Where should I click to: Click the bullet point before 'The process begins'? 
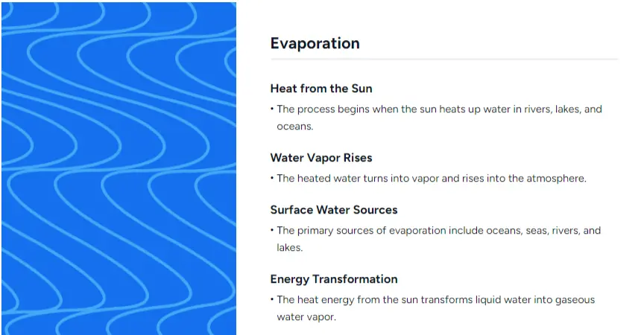coord(272,109)
